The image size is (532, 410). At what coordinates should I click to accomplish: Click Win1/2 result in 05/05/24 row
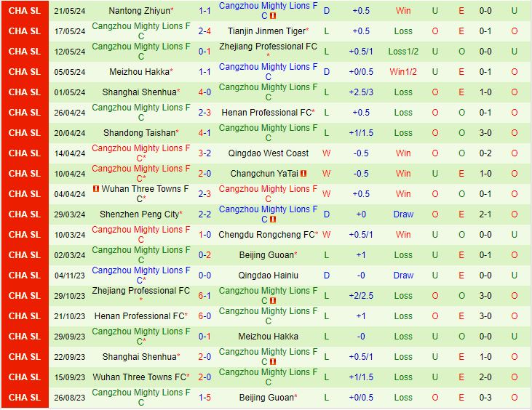click(x=403, y=72)
